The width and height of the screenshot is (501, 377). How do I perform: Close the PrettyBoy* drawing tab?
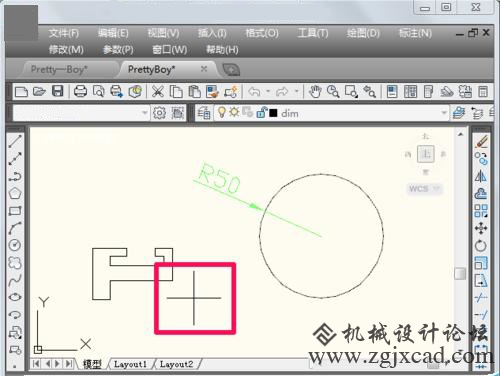[x=204, y=69]
